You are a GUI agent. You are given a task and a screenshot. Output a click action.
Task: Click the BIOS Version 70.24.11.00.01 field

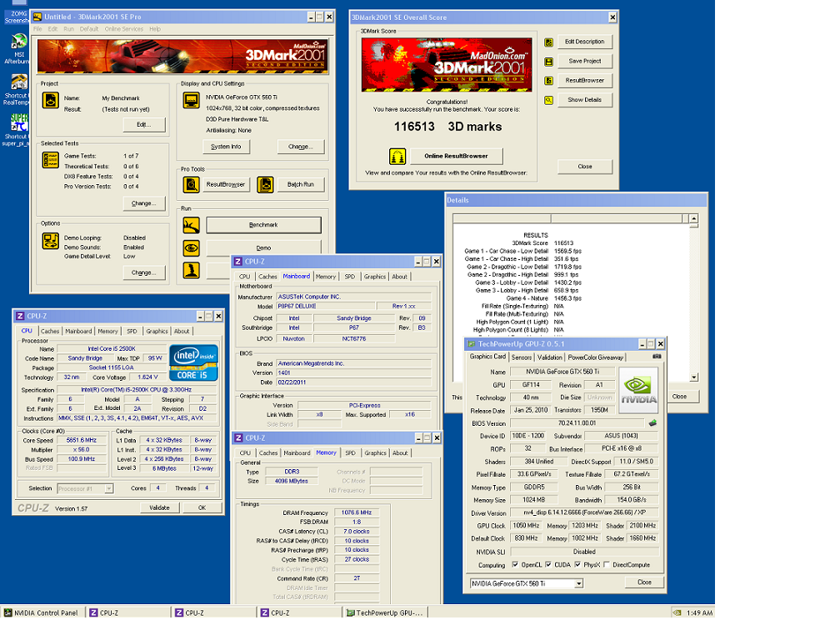pyautogui.click(x=577, y=423)
